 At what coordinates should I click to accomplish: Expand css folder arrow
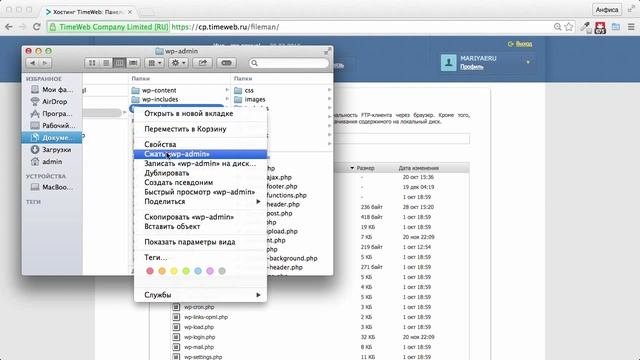(x=329, y=90)
